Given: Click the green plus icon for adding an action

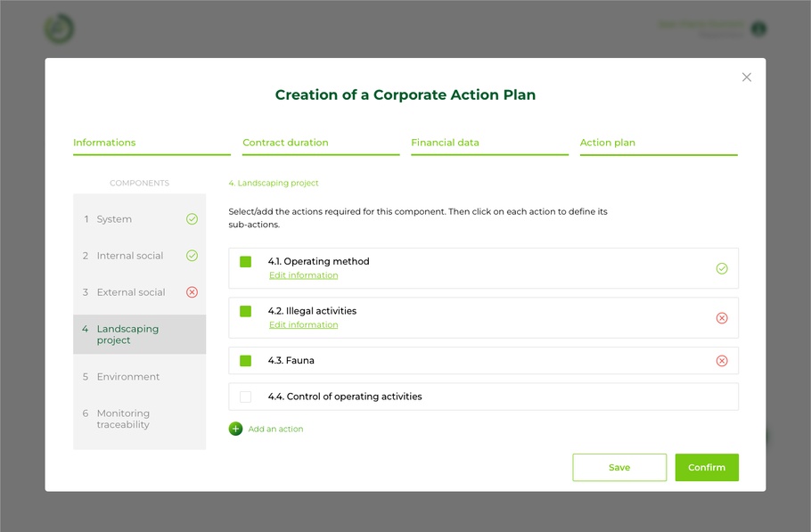Looking at the screenshot, I should tap(235, 429).
